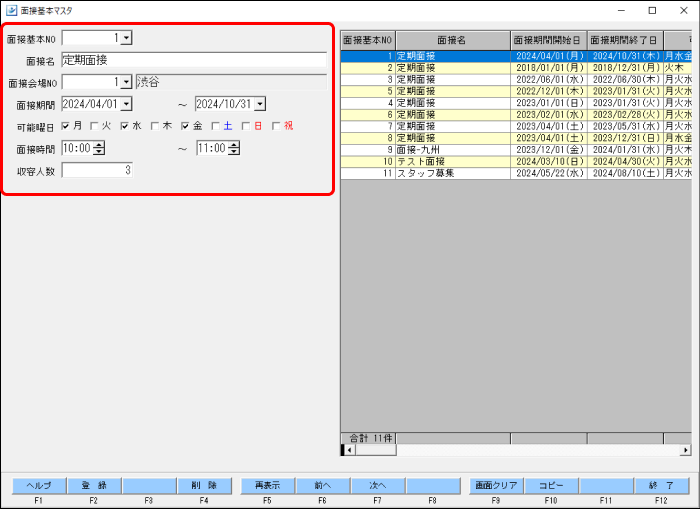Click the 再表示 F5 button

click(x=268, y=486)
